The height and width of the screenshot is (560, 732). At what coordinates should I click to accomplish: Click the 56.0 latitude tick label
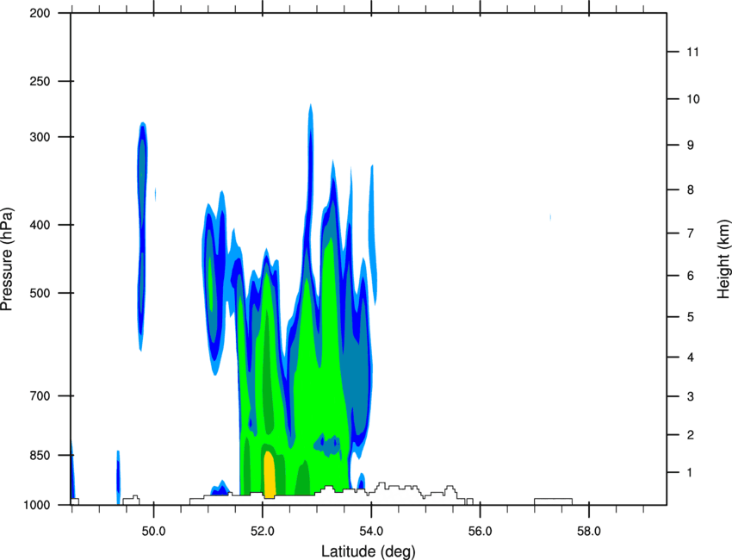[480, 532]
